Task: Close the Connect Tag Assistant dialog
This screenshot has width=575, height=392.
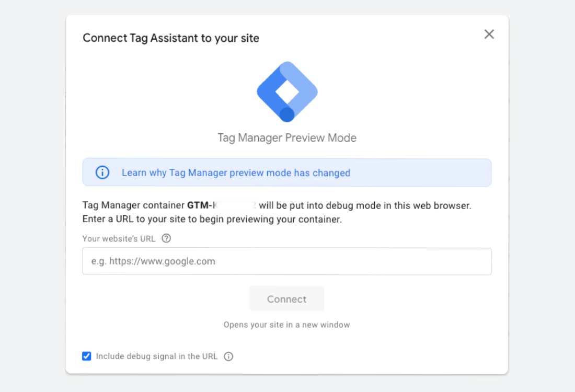Action: (x=489, y=34)
